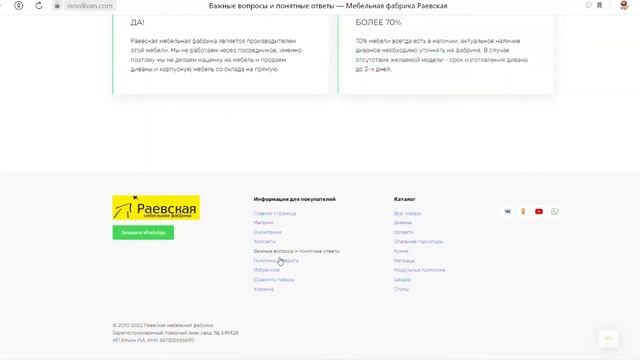The height and width of the screenshot is (360, 640).
Task: Click the padlock site security icon
Action: tap(57, 6)
